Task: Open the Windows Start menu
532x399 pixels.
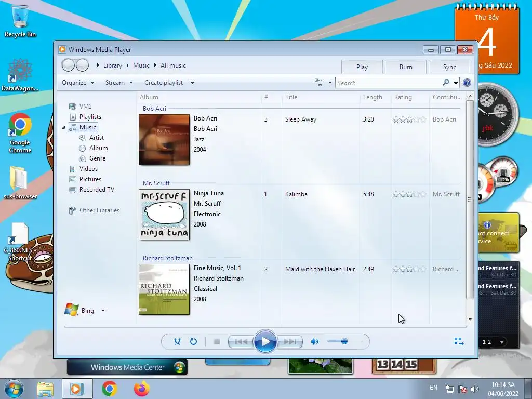Action: point(14,389)
